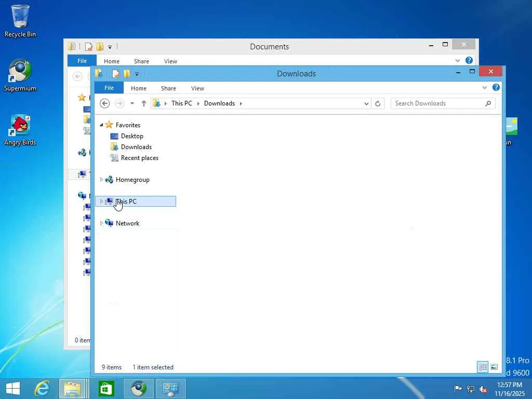The image size is (532, 399).
Task: Open recent locations dropdown beside Forward arrow
Action: pyautogui.click(x=132, y=103)
